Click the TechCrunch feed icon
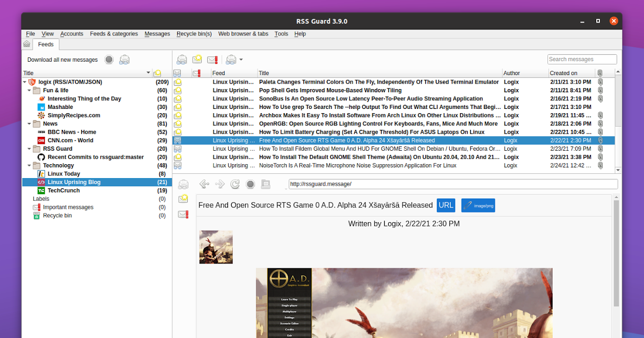 click(x=41, y=190)
